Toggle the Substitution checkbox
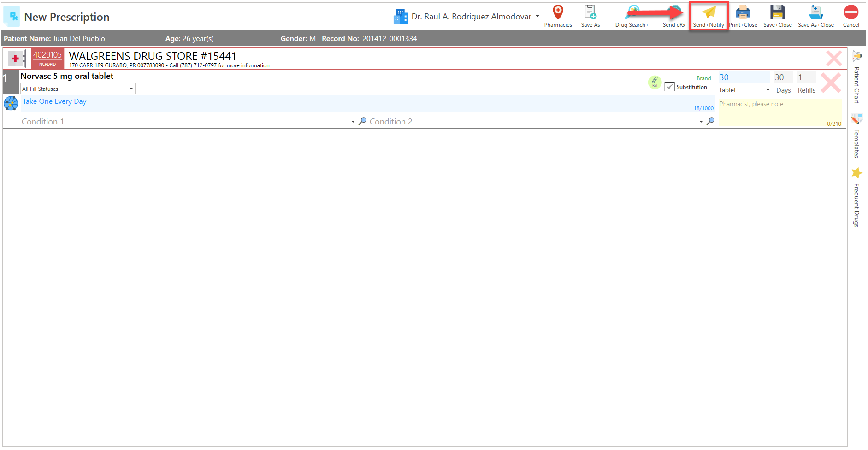The image size is (868, 450). pos(669,87)
